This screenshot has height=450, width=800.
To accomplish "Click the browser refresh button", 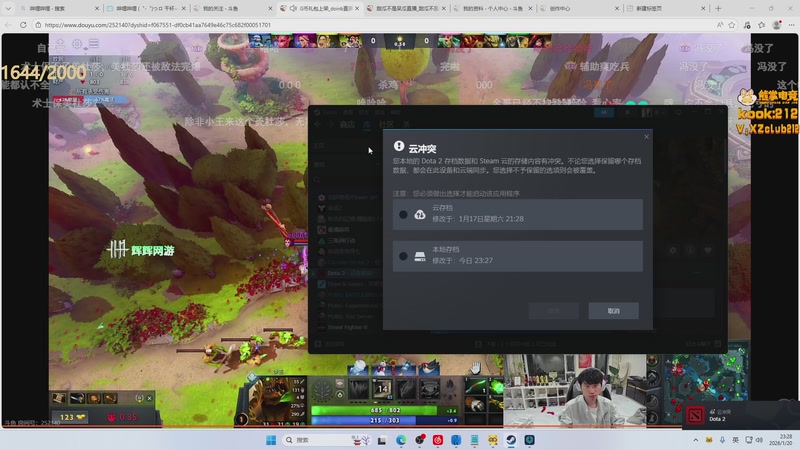I will 23,24.
